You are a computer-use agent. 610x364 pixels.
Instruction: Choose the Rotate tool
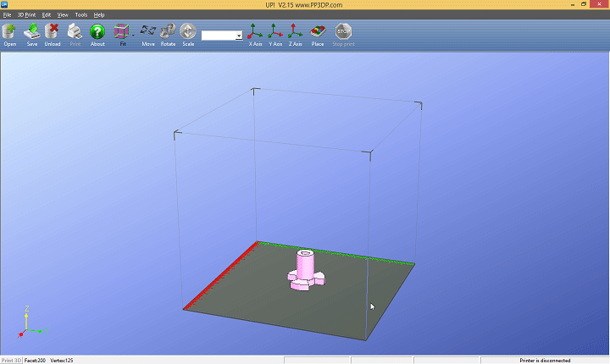(x=168, y=33)
